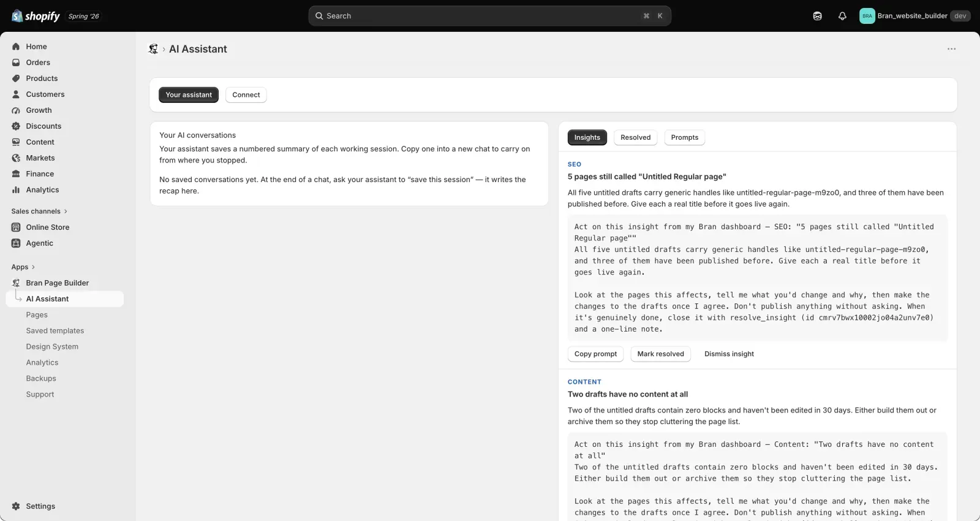Expand the Apps section
The image size is (980, 521).
click(23, 267)
